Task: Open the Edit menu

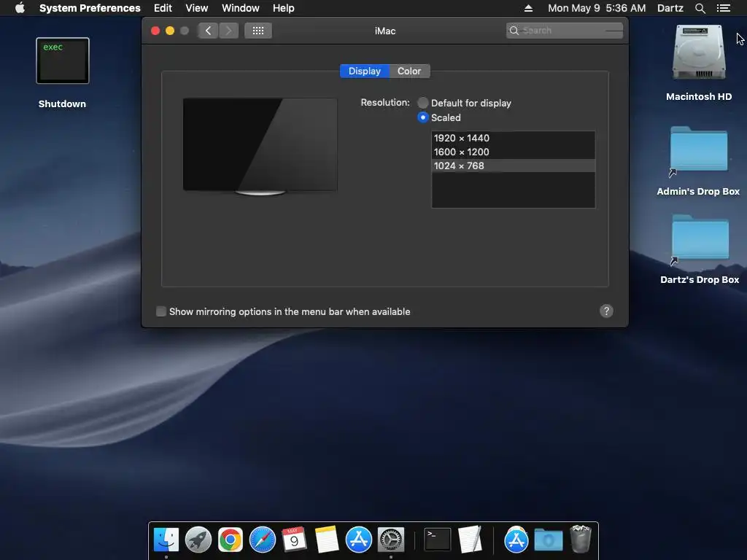Action: (163, 8)
